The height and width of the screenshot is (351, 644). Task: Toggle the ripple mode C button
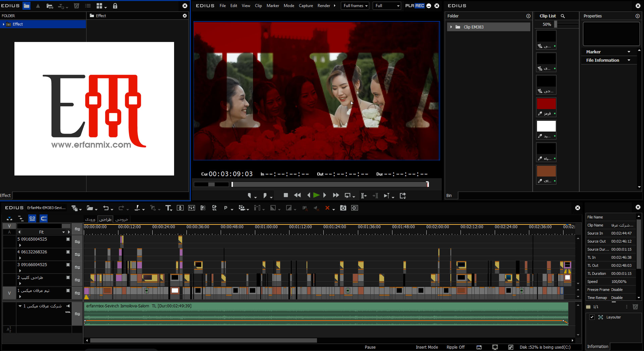[44, 218]
